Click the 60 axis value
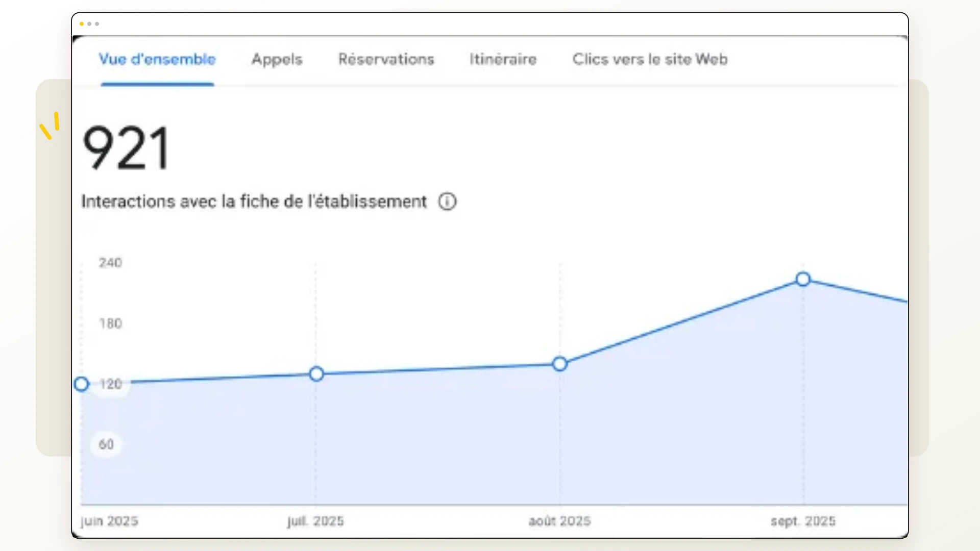 106,444
